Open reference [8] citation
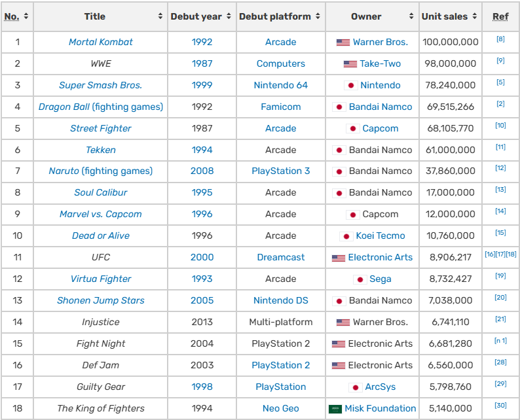The width and height of the screenshot is (520, 420). tap(500, 39)
